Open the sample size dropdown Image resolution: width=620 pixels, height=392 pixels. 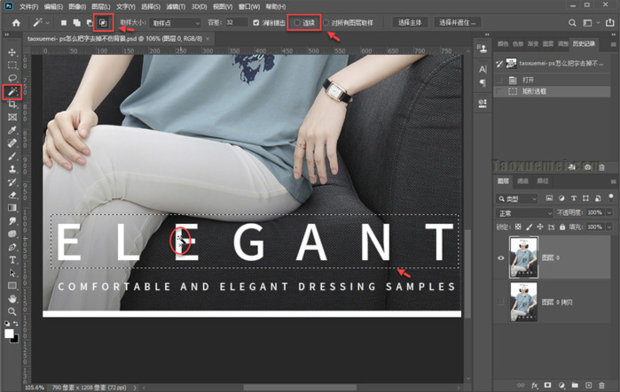click(x=176, y=23)
